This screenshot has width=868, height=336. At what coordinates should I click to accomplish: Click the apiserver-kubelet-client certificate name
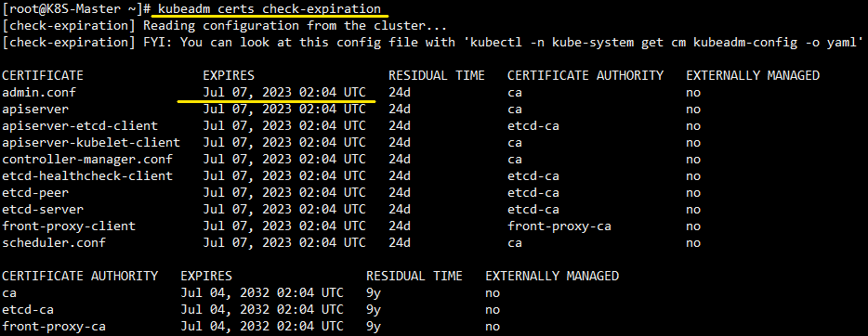pyautogui.click(x=91, y=143)
